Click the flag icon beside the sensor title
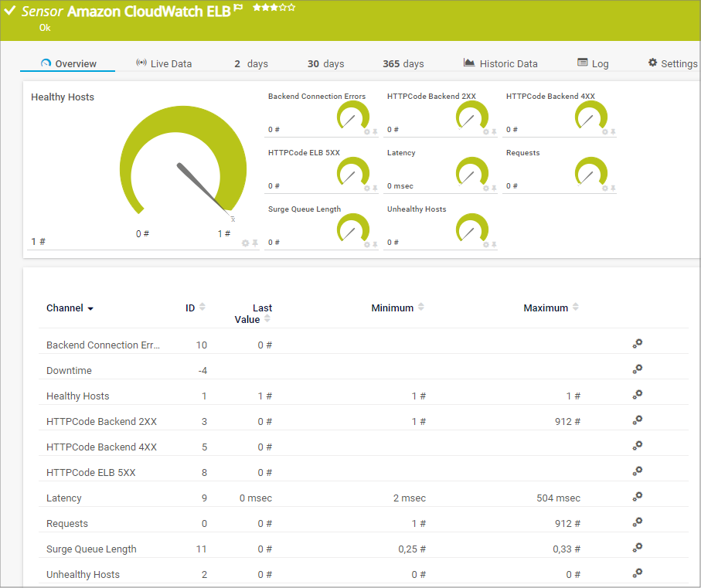The width and height of the screenshot is (701, 588). (x=239, y=8)
